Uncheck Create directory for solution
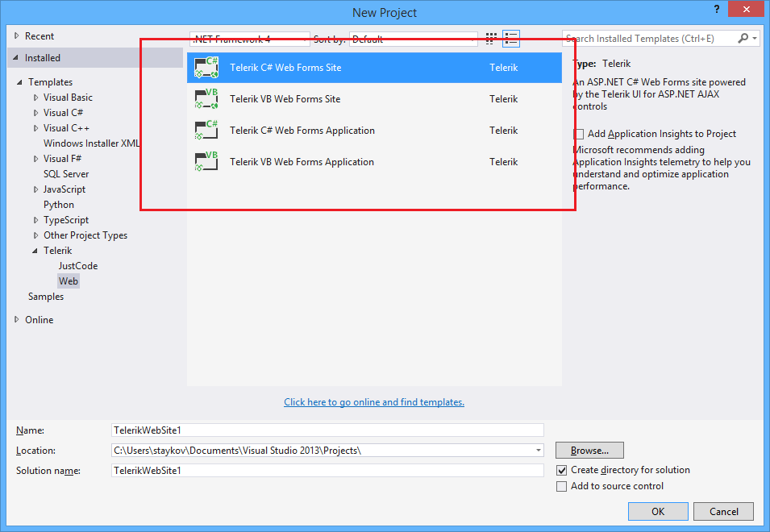Viewport: 770px width, 532px height. tap(561, 470)
